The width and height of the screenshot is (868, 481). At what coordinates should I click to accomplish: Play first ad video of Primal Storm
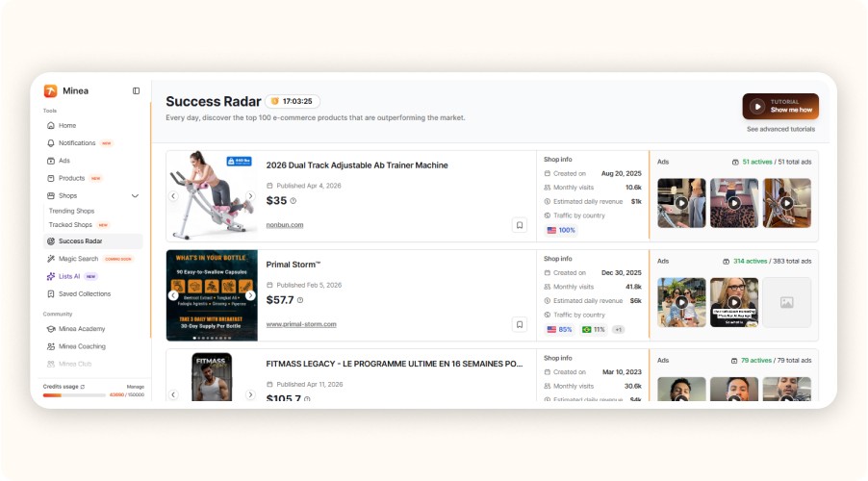681,302
